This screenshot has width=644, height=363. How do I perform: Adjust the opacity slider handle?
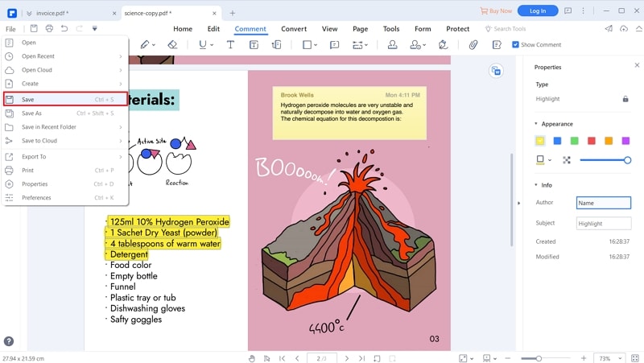(627, 160)
